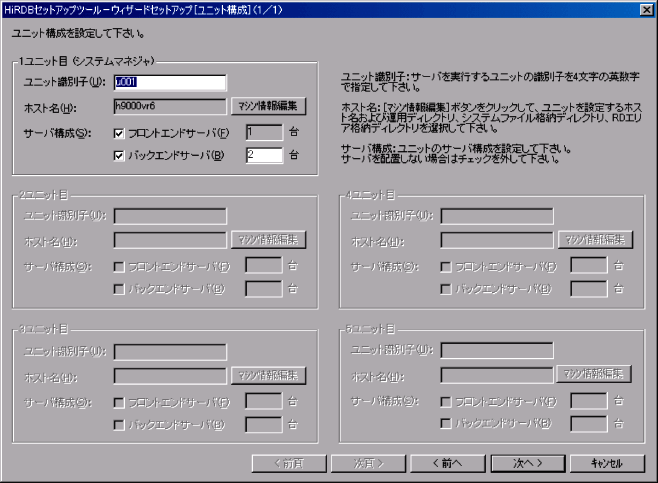This screenshot has height=483, width=658.
Task: Click the help text starting with ユニット識別子:
Action: click(490, 82)
